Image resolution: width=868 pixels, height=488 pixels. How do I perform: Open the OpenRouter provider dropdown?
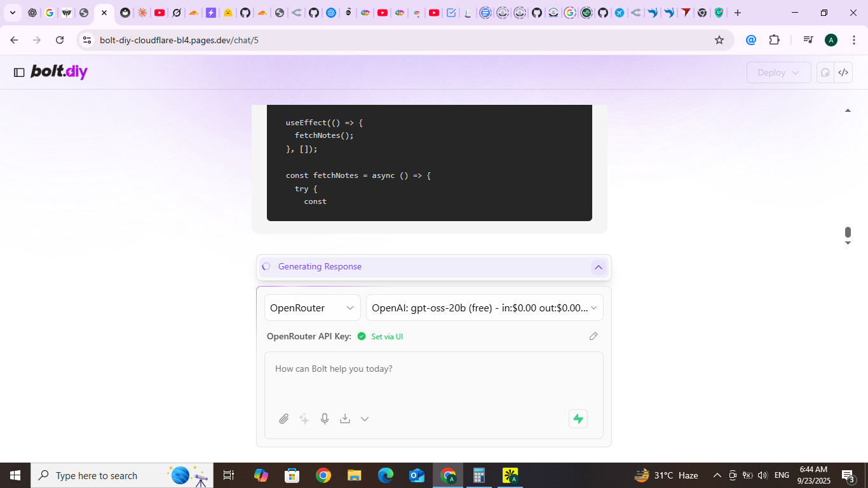pos(312,308)
